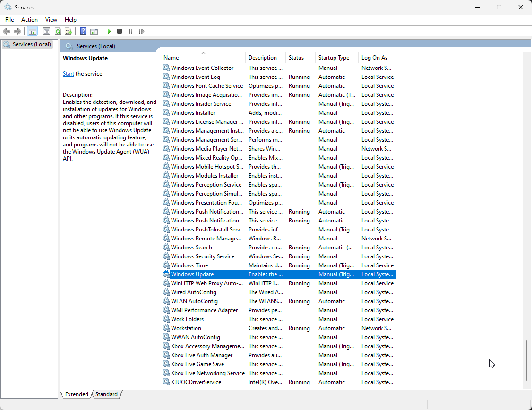Open the Action menu

pyautogui.click(x=29, y=20)
